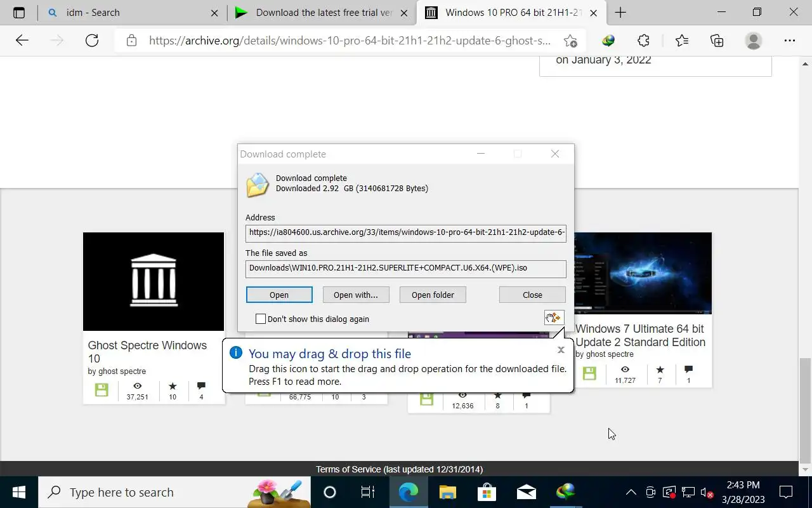Click the muted volume tray icon
The image size is (812, 508).
tap(707, 492)
